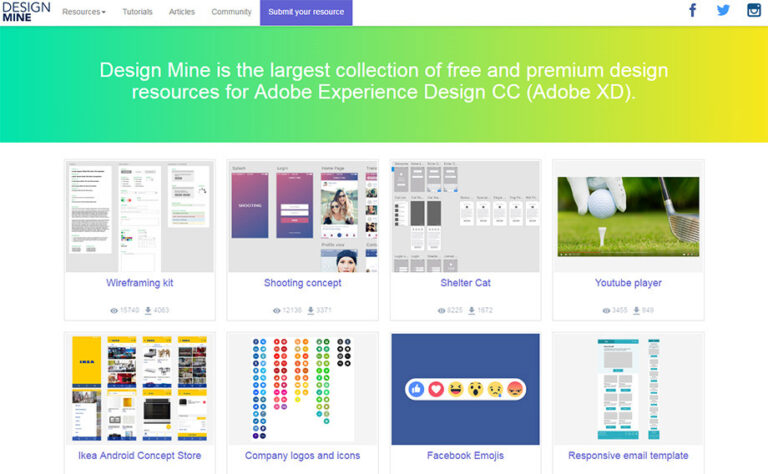This screenshot has width=768, height=474.
Task: Go to Tutorials menu item
Action: pyautogui.click(x=137, y=12)
